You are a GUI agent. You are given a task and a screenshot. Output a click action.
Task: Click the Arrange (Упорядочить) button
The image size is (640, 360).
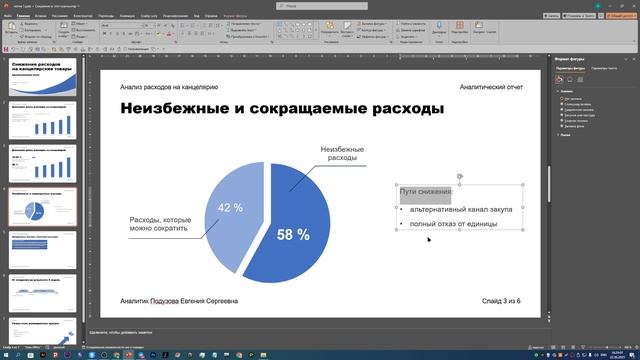(329, 29)
